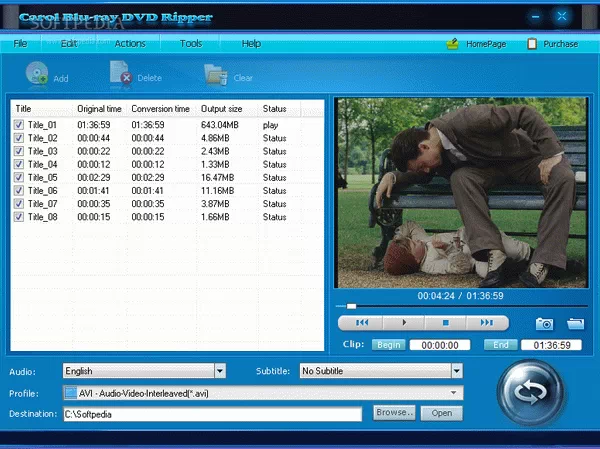Skip to previous with rewind button
600x449 pixels.
click(x=362, y=323)
